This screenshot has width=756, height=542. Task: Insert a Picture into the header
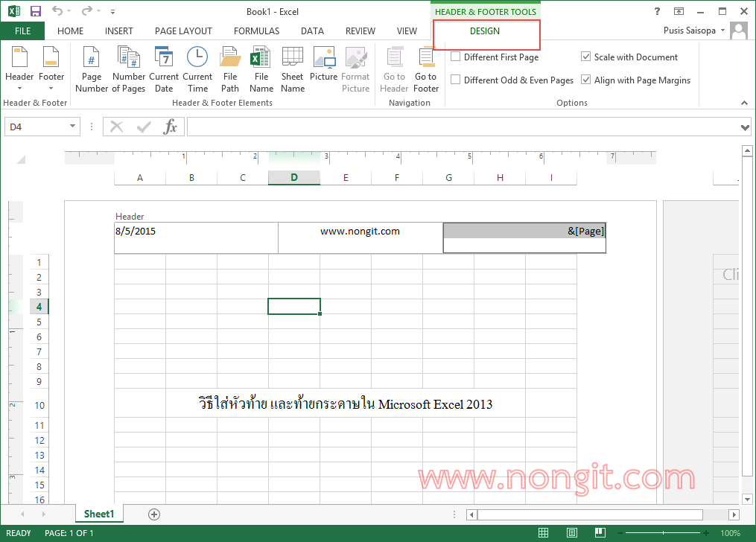click(x=323, y=63)
